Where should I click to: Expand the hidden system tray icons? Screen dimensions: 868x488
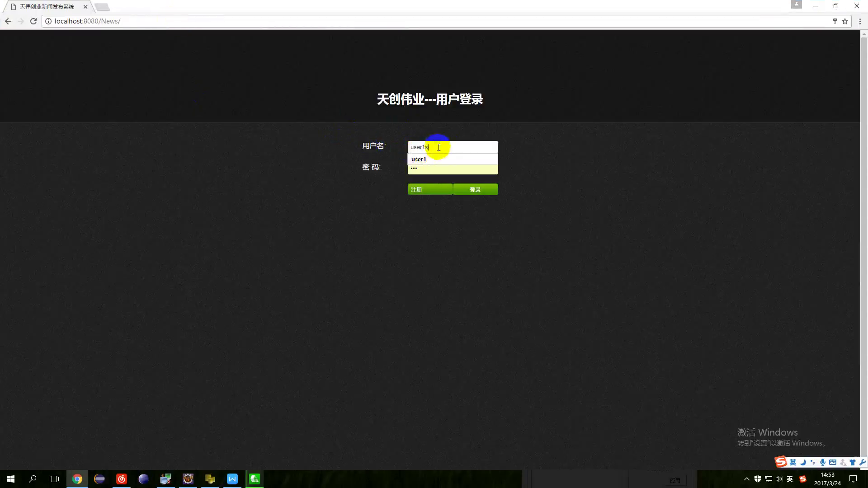pyautogui.click(x=746, y=479)
